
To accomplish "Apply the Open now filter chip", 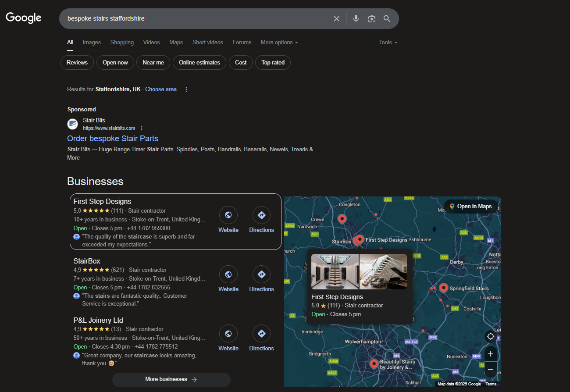I will point(115,62).
